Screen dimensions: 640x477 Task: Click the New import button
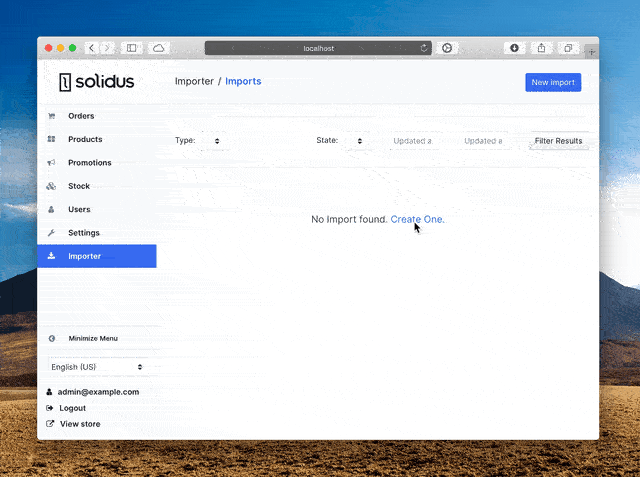[x=553, y=82]
